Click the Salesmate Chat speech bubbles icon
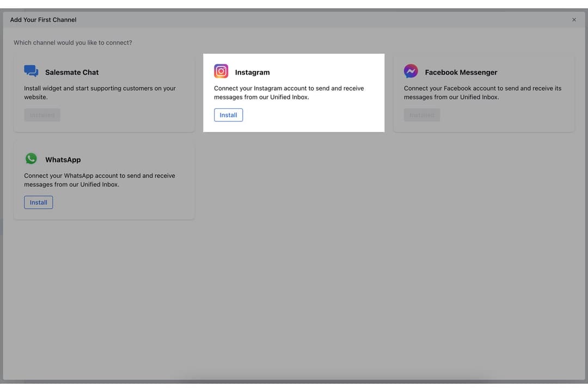This screenshot has height=392, width=588. pos(31,71)
